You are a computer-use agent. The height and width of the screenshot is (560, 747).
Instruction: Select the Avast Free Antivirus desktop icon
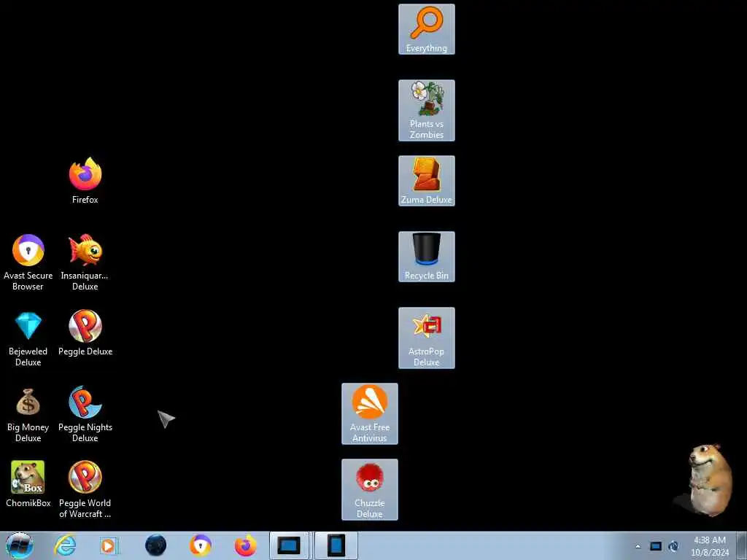tap(370, 414)
